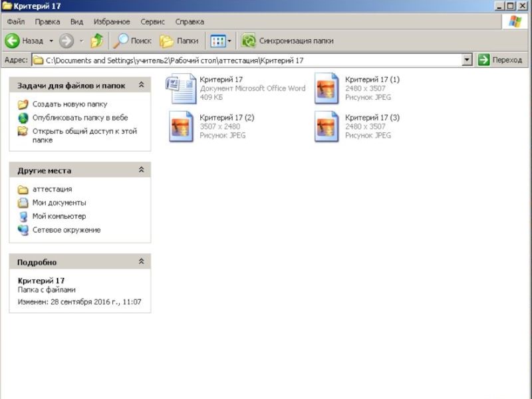Open аттестация folder link
This screenshot has width=532, height=399.
(x=53, y=189)
